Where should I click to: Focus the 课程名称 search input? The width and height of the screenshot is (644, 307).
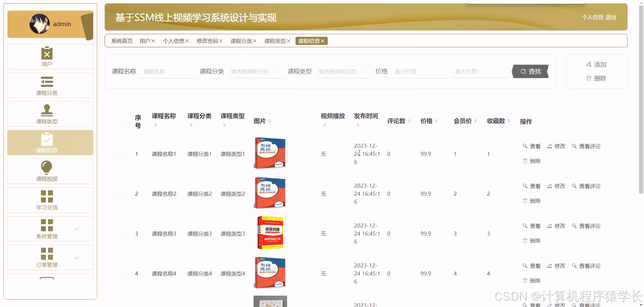pyautogui.click(x=168, y=72)
